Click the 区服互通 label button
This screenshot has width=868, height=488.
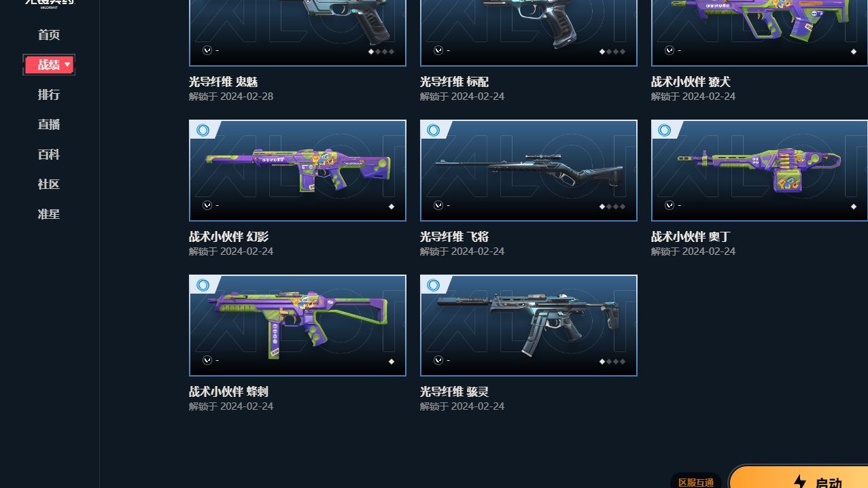pyautogui.click(x=696, y=482)
